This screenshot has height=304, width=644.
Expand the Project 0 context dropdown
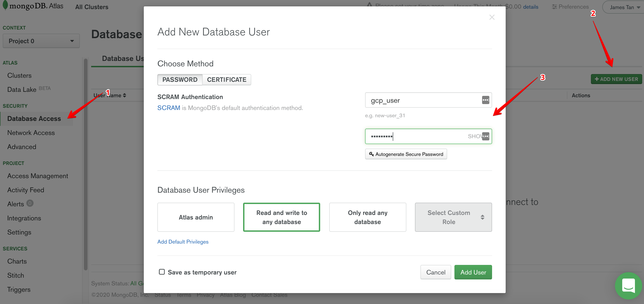41,41
